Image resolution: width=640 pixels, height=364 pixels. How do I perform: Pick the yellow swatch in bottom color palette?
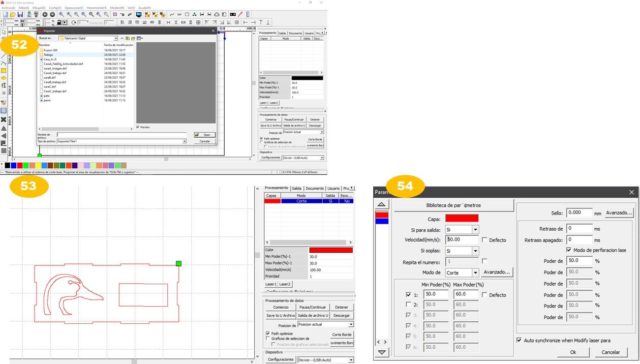pyautogui.click(x=38, y=165)
